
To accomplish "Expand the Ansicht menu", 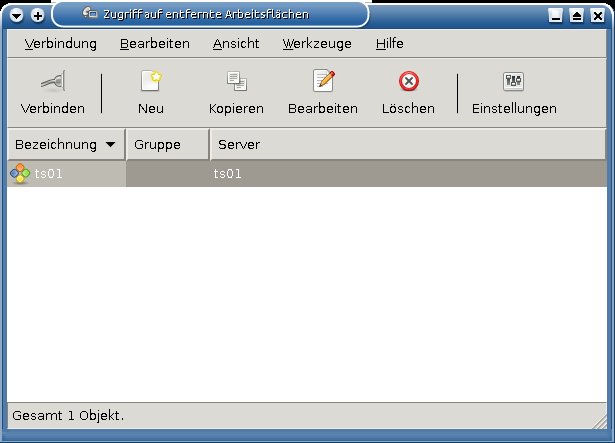I will pyautogui.click(x=236, y=44).
